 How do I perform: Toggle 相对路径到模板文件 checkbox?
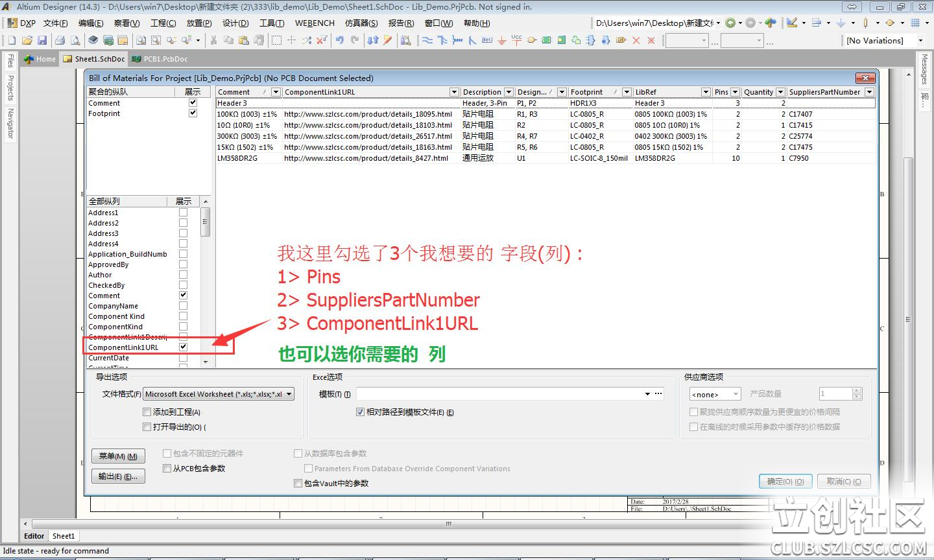pos(361,412)
